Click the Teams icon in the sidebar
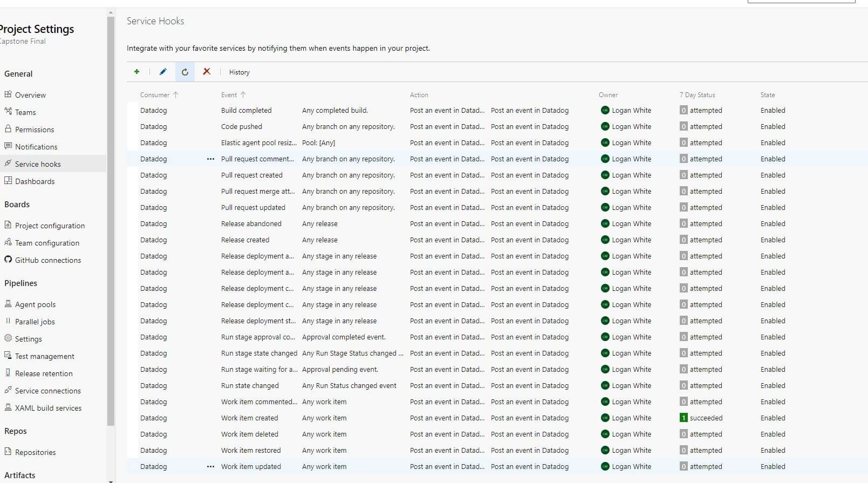 [x=8, y=112]
